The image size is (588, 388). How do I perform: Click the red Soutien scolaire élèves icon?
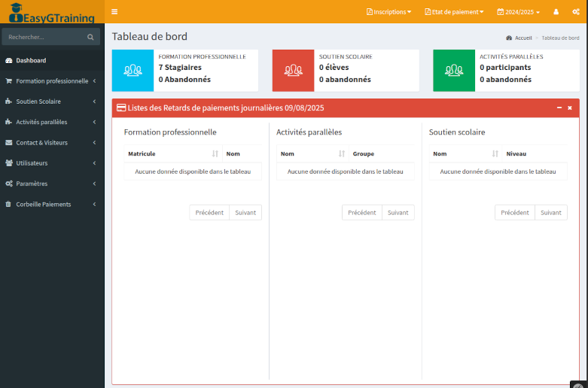pyautogui.click(x=293, y=71)
